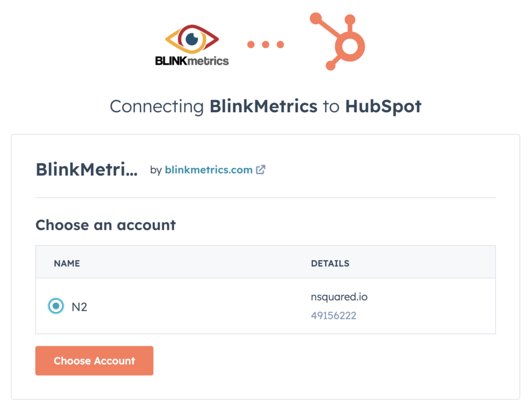
Task: Click the rightmost orange connector dot
Action: click(x=281, y=44)
